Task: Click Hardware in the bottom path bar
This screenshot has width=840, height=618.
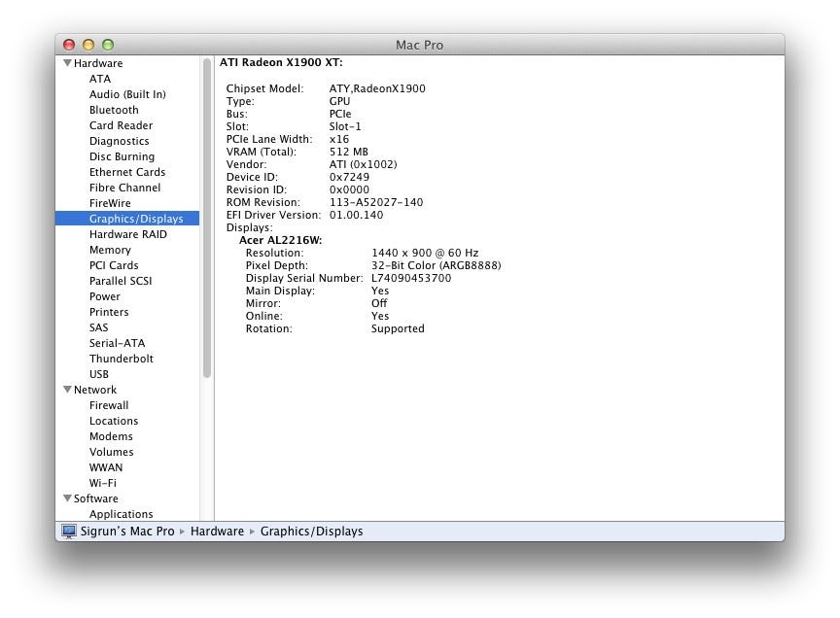Action: pyautogui.click(x=217, y=532)
